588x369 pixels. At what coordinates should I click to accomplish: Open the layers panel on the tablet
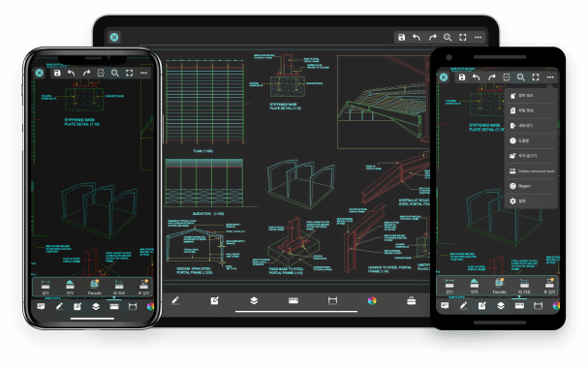[254, 300]
